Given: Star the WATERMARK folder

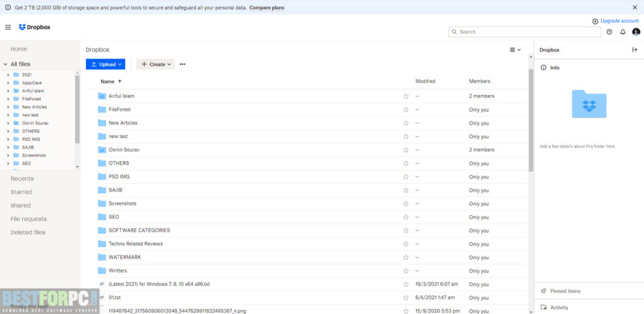Looking at the screenshot, I should point(406,257).
